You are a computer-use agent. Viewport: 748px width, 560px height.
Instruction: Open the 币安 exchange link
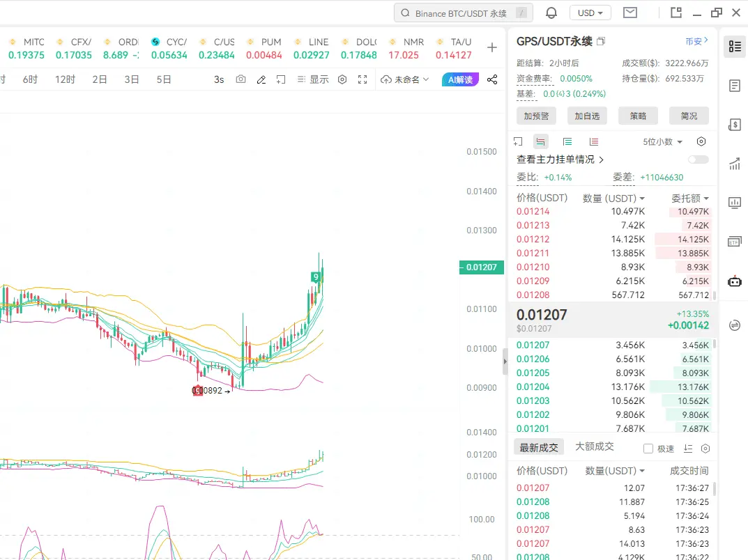pyautogui.click(x=696, y=42)
